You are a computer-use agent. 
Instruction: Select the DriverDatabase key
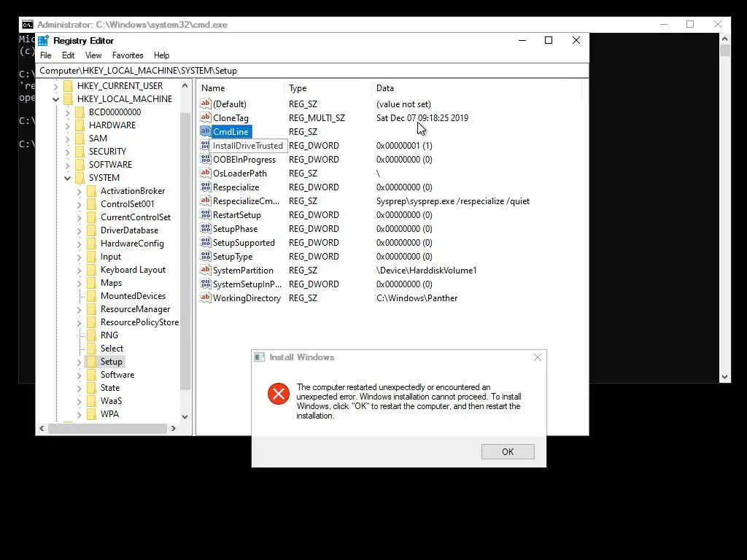[x=130, y=230]
